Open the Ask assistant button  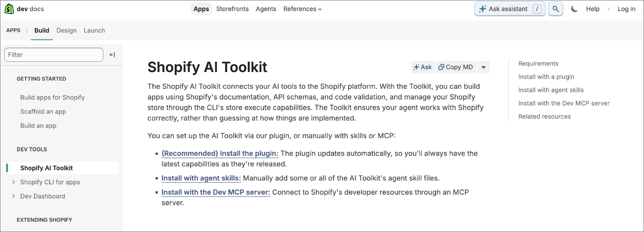[x=510, y=9]
